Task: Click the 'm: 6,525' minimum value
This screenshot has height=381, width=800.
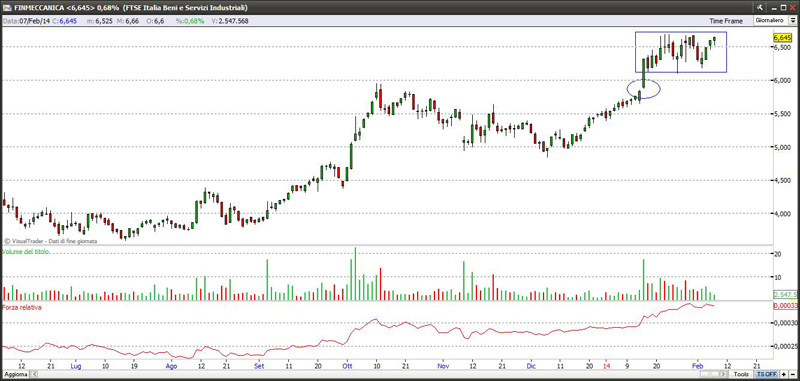Action: click(x=98, y=21)
